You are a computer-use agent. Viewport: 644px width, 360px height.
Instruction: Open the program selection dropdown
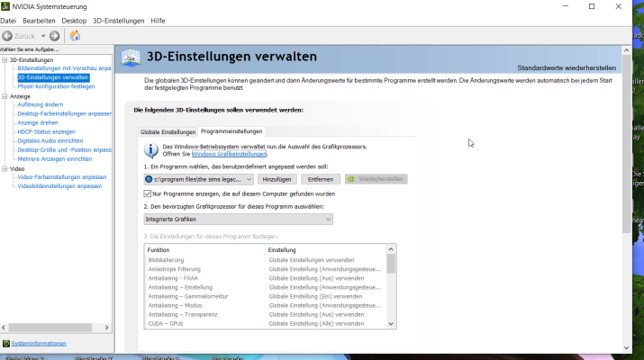[x=199, y=179]
